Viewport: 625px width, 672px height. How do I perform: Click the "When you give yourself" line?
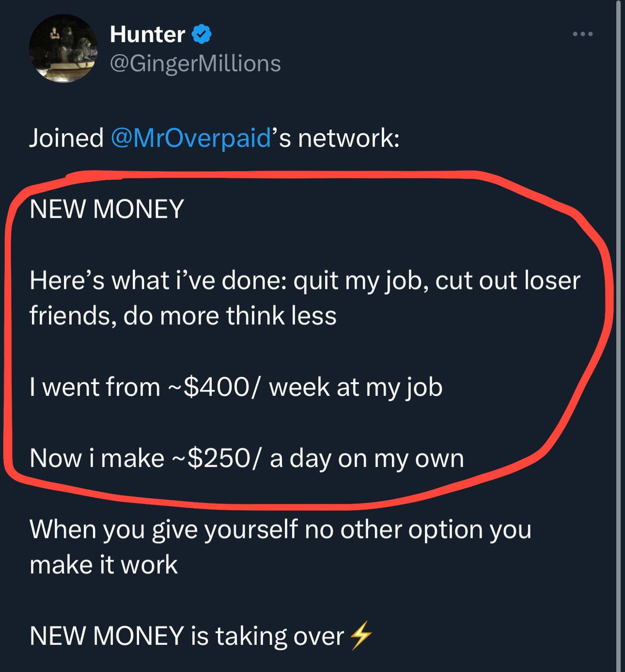coord(280,529)
